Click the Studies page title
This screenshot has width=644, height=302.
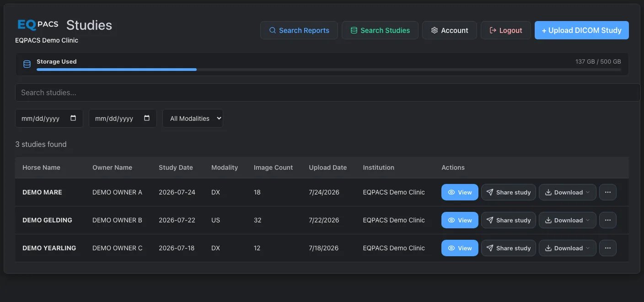[89, 25]
